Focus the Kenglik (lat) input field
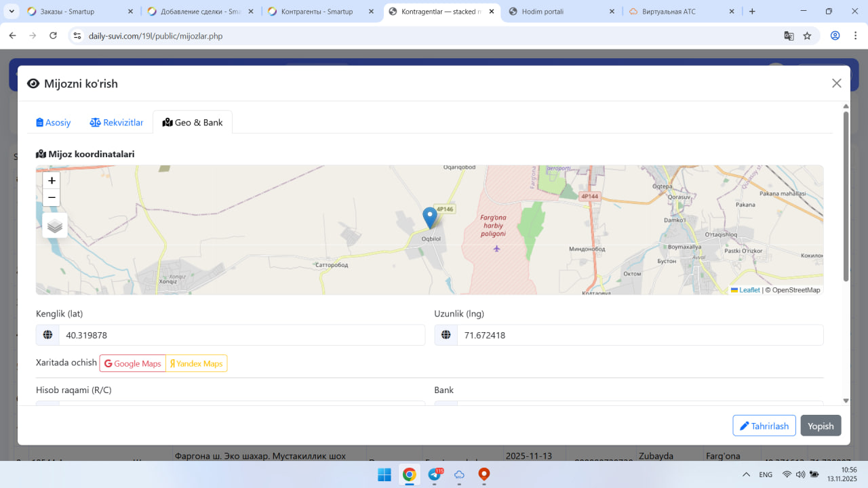 click(241, 335)
